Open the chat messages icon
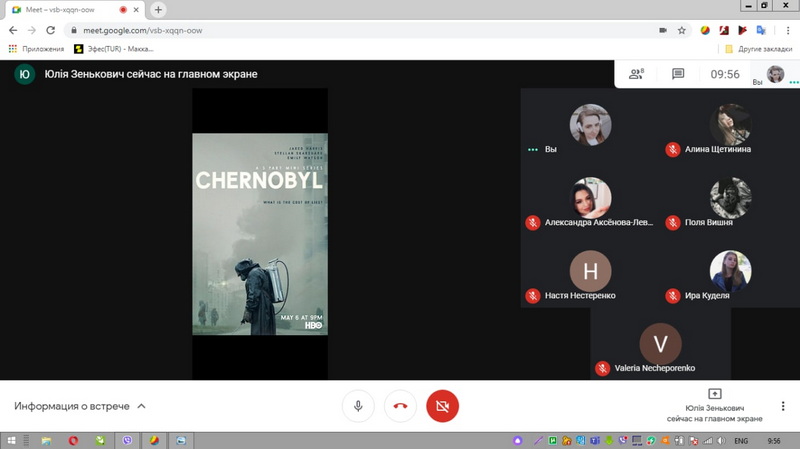The image size is (800, 449). 678,74
